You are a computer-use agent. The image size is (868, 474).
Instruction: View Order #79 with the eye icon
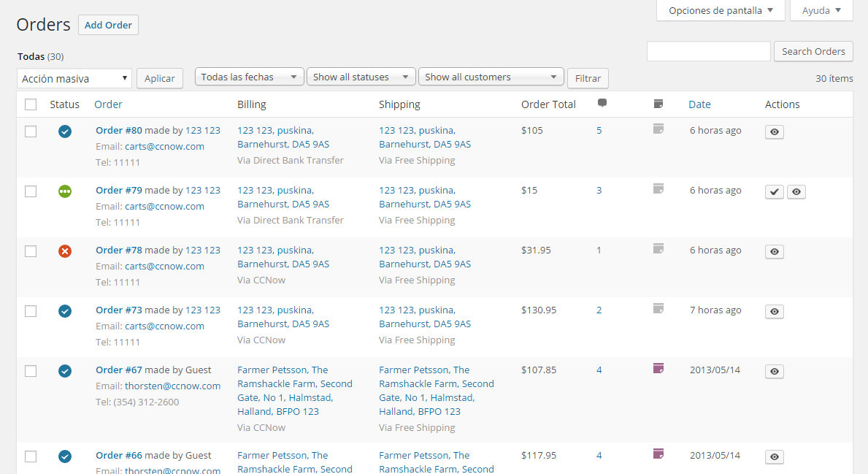coord(796,191)
